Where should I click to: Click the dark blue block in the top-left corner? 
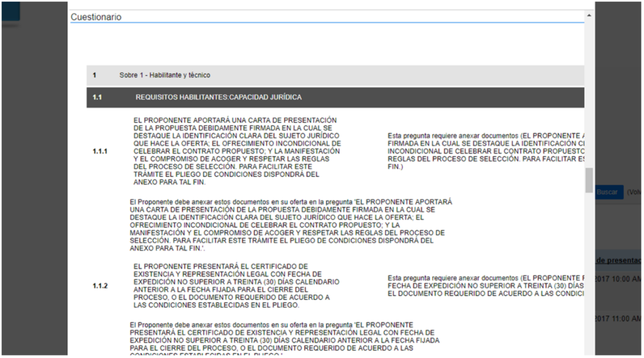10,11
